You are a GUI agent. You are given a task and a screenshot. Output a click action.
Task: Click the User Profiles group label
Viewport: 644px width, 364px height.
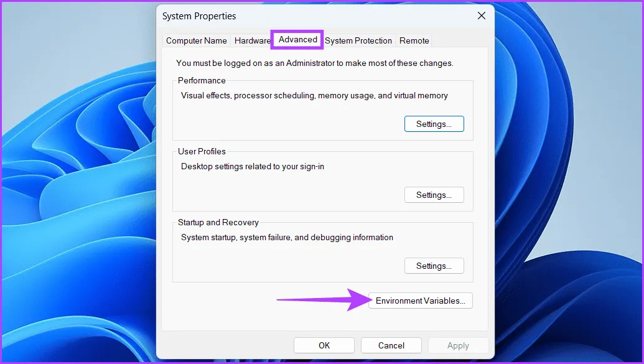[202, 151]
